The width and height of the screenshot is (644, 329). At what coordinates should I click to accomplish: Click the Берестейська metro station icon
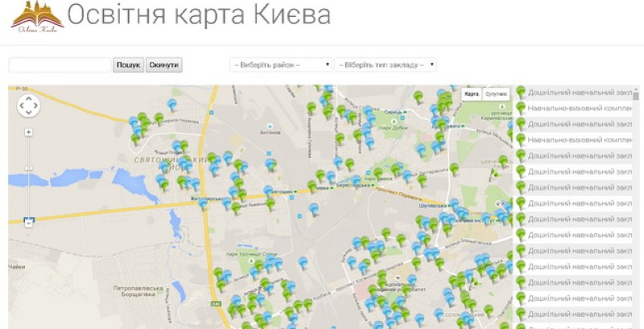click(x=373, y=186)
